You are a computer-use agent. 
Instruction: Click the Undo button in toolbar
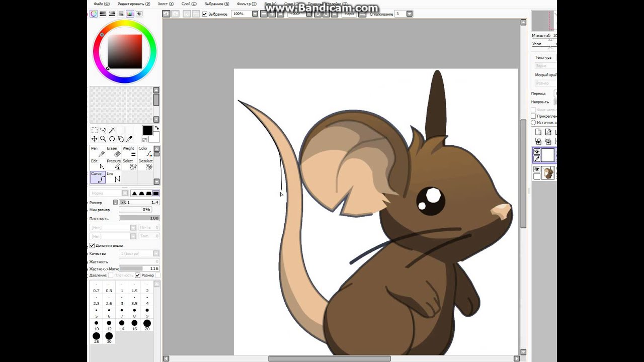click(x=166, y=14)
